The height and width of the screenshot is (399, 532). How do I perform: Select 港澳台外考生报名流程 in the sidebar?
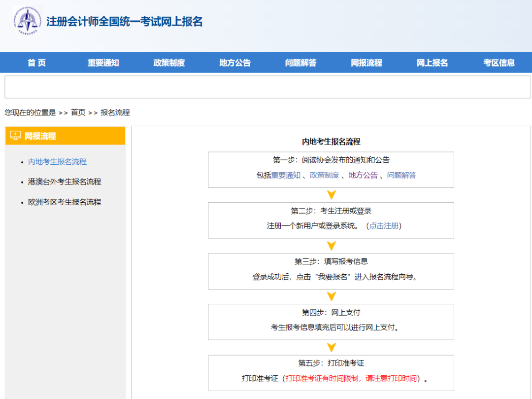point(65,181)
